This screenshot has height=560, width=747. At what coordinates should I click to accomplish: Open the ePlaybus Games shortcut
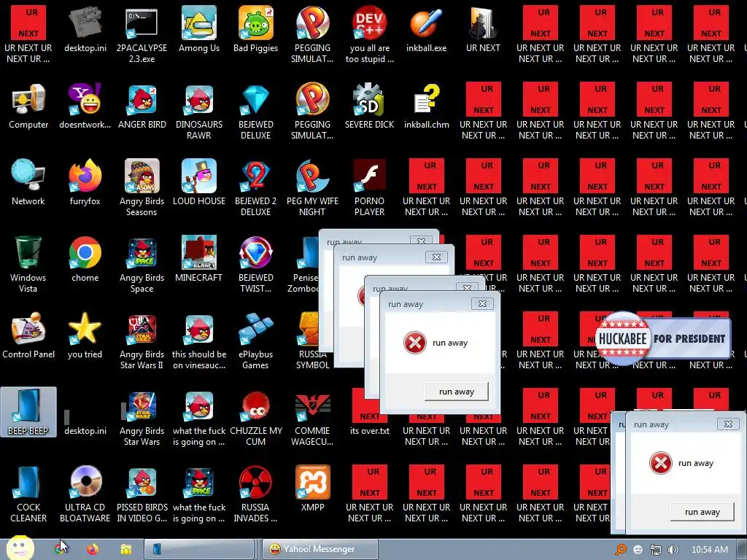(256, 341)
